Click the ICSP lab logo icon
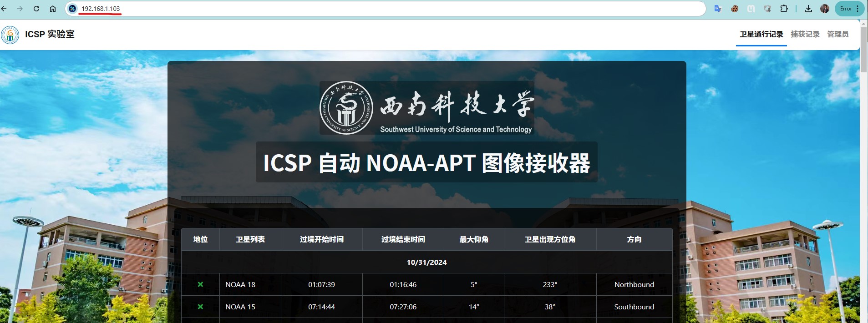Image resolution: width=868 pixels, height=323 pixels. pos(10,35)
